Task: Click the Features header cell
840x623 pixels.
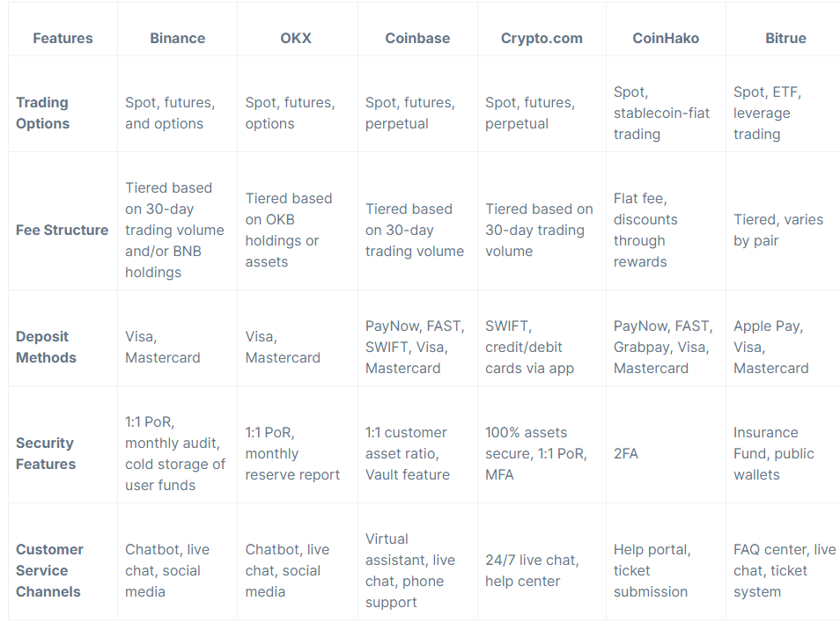Action: (63, 39)
